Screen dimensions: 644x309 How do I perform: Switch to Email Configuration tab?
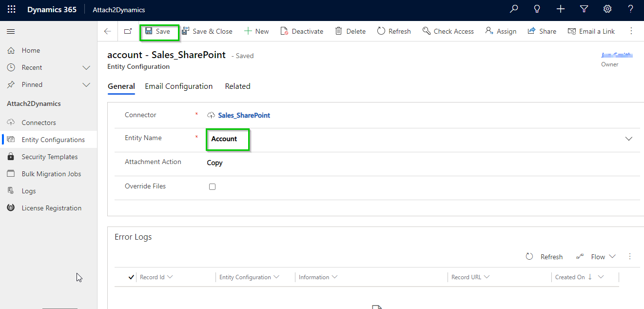click(x=179, y=86)
